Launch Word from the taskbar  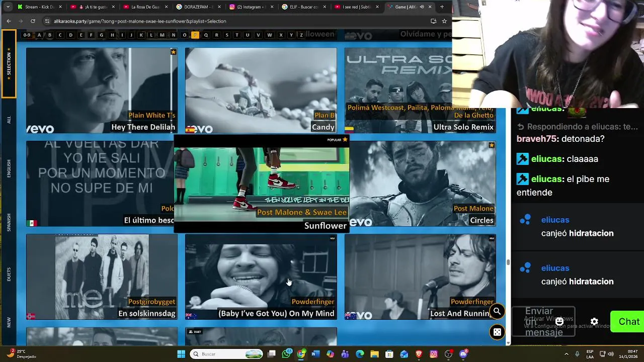[315, 354]
